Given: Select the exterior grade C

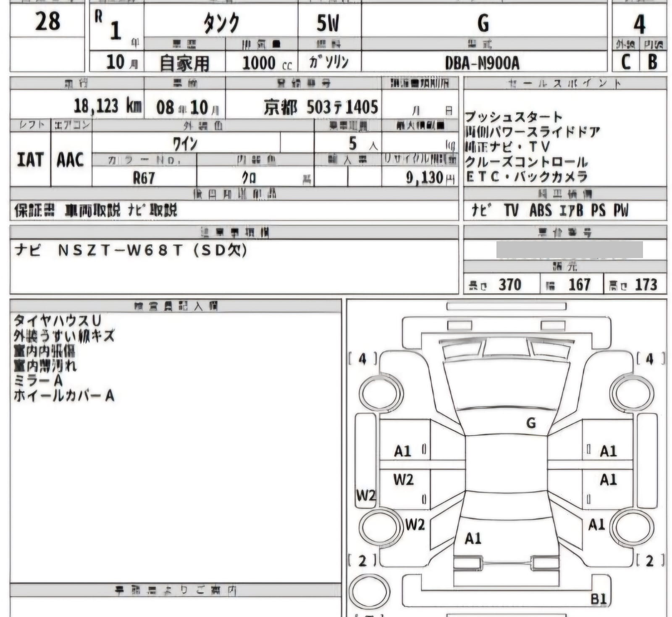Looking at the screenshot, I should click(x=626, y=62).
